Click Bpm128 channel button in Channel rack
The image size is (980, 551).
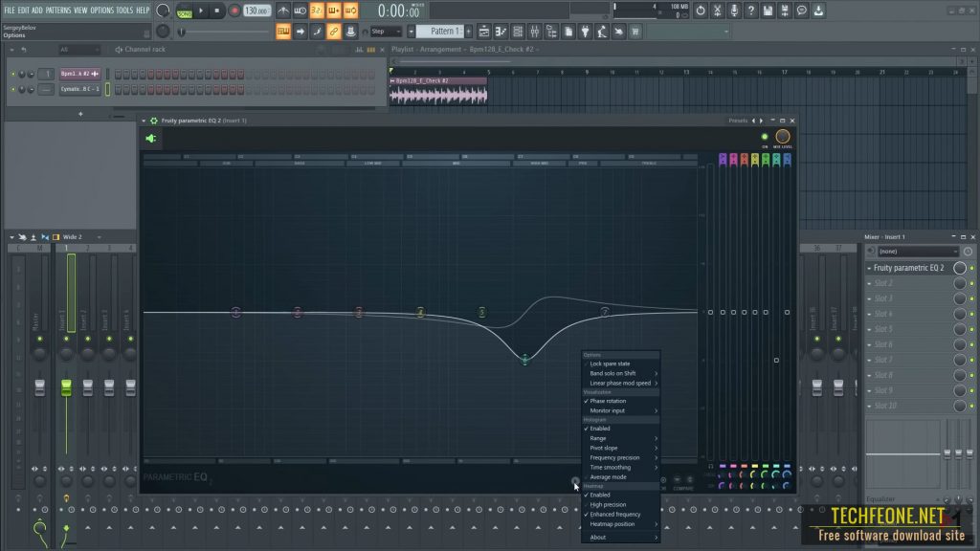pyautogui.click(x=80, y=74)
